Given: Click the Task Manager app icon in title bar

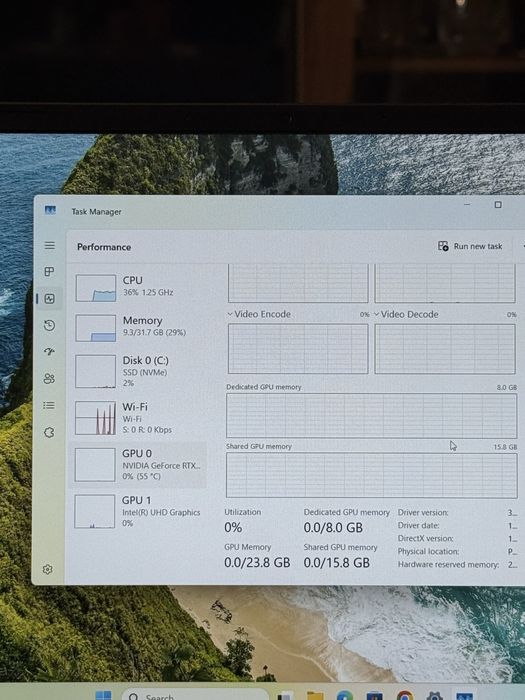Looking at the screenshot, I should [x=50, y=210].
